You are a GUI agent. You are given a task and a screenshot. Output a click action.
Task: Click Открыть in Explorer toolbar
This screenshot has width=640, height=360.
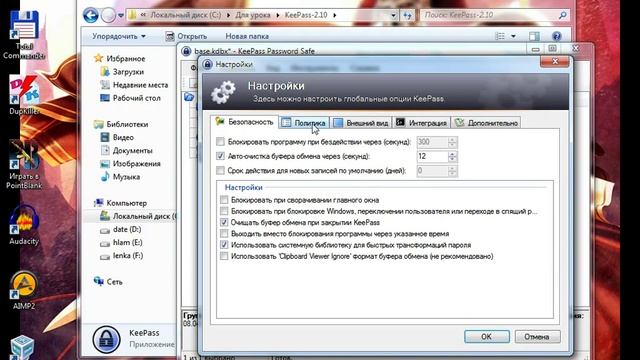click(x=187, y=36)
